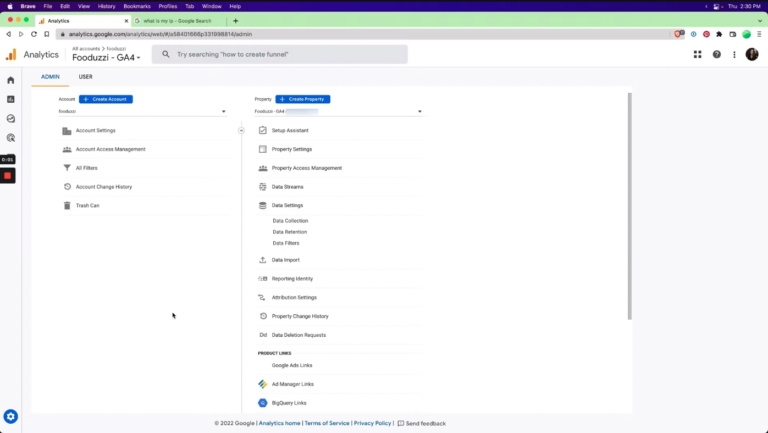This screenshot has height=433, width=768.
Task: Click the Account Settings building icon
Action: (67, 131)
